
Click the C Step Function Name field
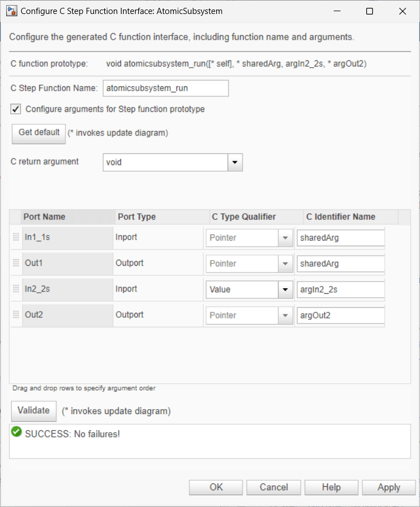coord(166,88)
